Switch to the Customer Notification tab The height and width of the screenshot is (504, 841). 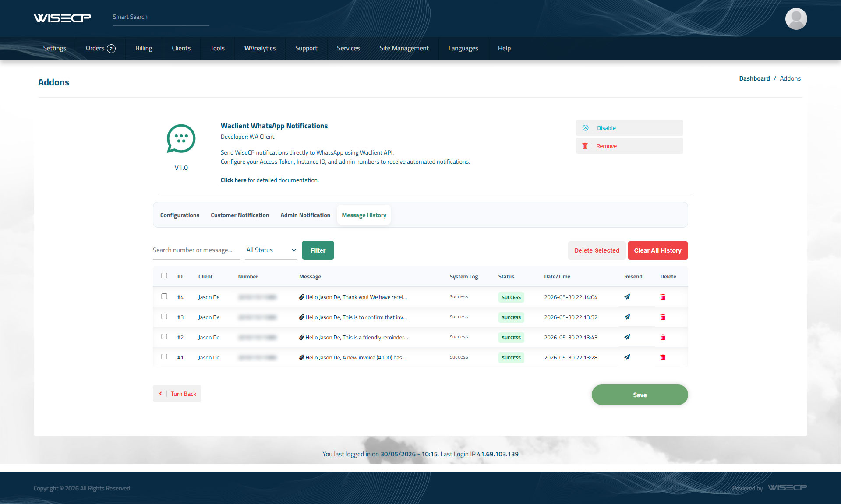(x=240, y=215)
